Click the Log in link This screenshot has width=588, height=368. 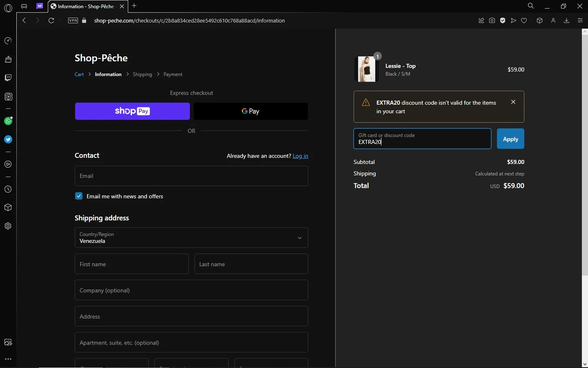coord(301,156)
